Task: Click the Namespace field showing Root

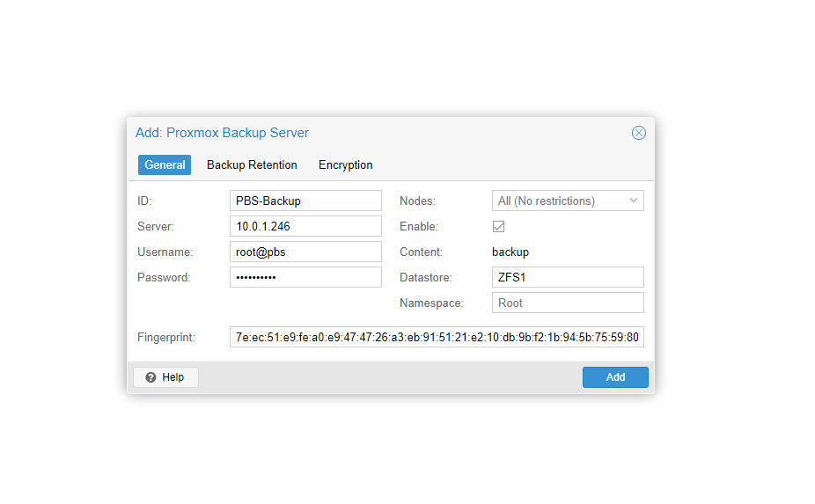Action: (x=567, y=303)
